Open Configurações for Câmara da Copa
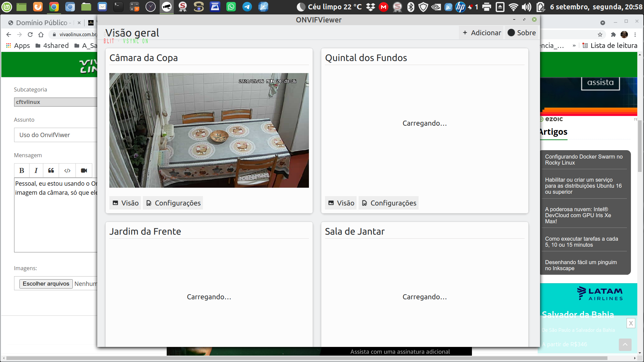 click(173, 203)
